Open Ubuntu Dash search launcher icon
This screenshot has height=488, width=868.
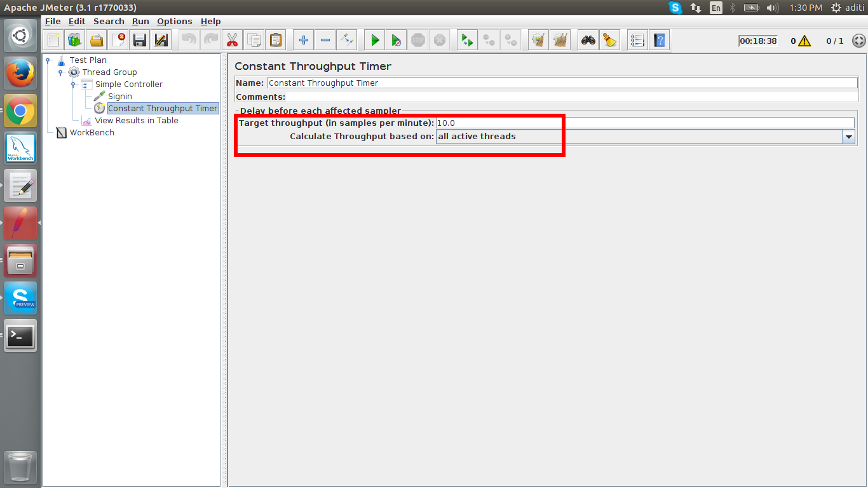pos(20,36)
